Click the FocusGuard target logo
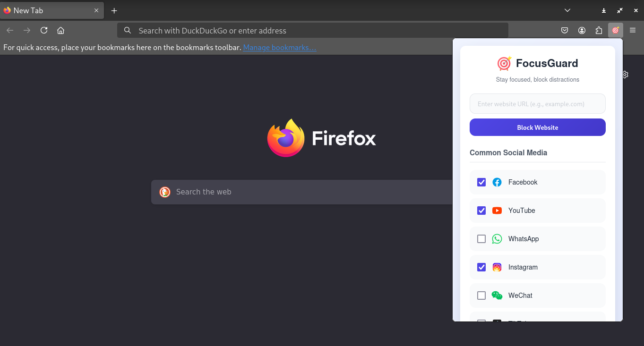This screenshot has height=346, width=644. 504,63
